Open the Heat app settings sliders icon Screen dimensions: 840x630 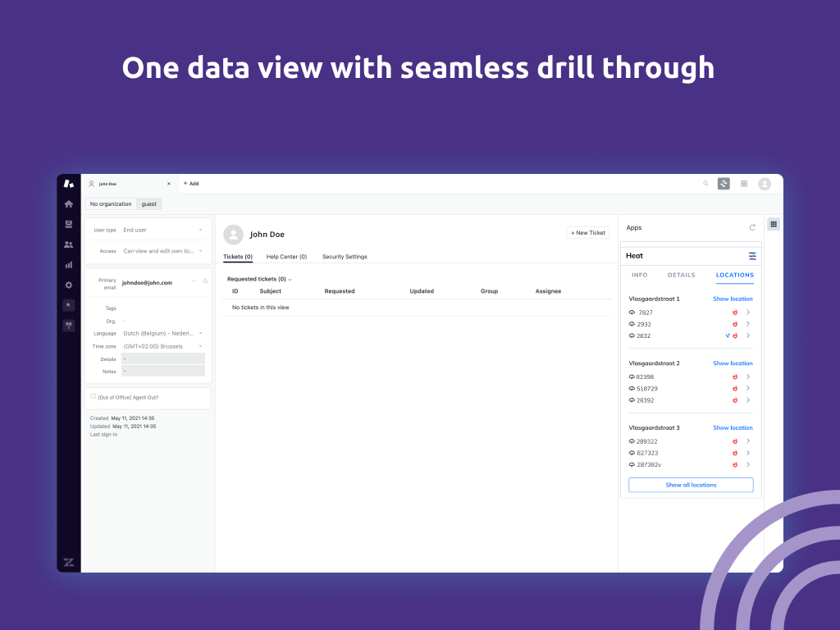click(752, 256)
